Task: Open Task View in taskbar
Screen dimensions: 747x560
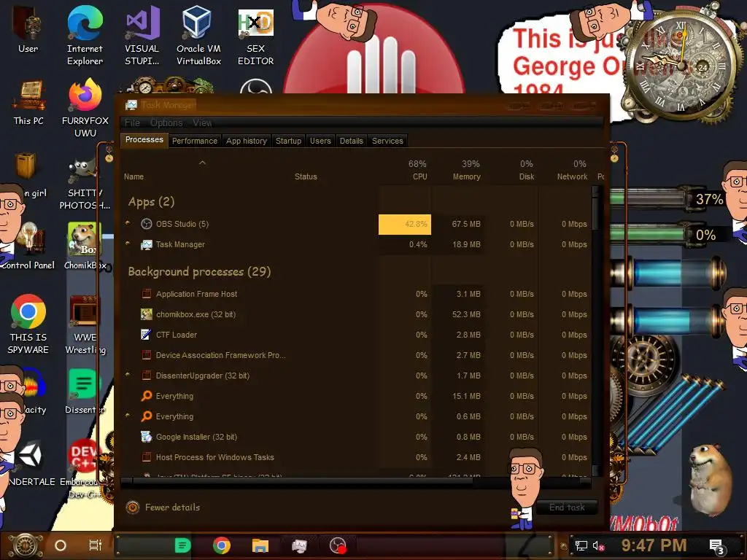Action: 96,545
